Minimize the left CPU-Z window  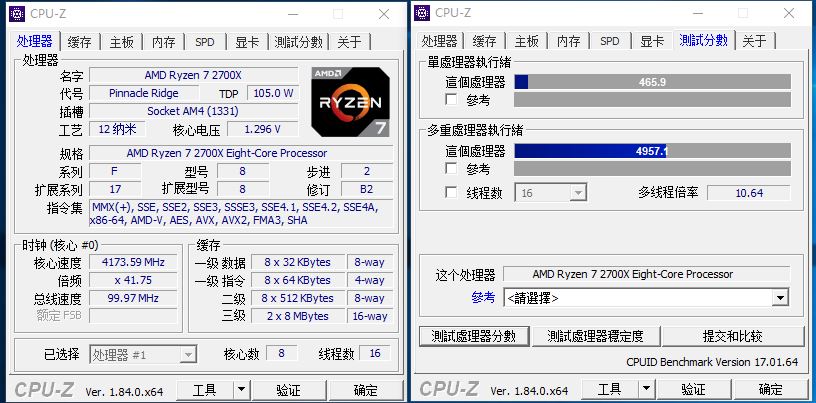click(x=292, y=14)
